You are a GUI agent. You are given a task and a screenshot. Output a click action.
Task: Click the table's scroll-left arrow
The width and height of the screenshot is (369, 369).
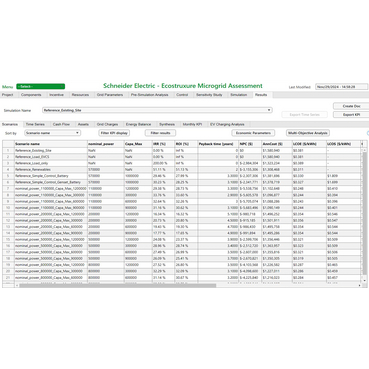point(17,285)
